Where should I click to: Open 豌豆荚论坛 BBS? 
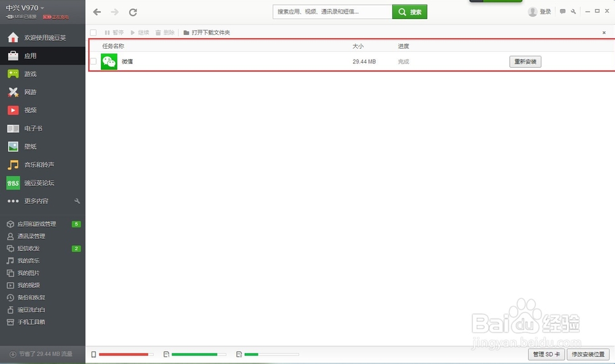point(43,183)
